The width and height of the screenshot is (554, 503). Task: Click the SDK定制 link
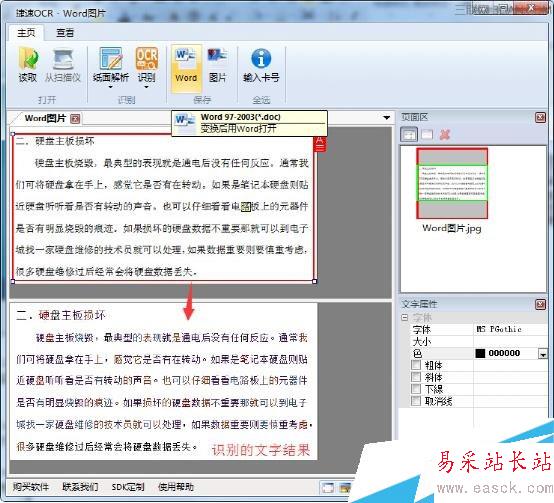point(128,487)
